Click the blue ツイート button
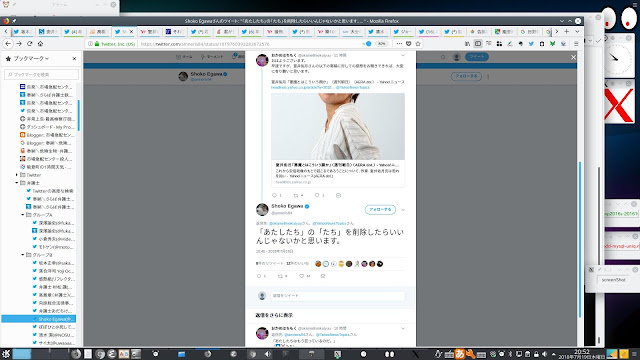The height and width of the screenshot is (360, 640). (x=477, y=57)
